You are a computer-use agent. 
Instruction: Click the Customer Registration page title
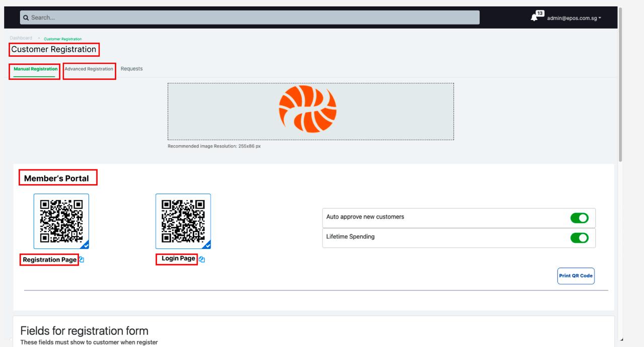point(53,49)
